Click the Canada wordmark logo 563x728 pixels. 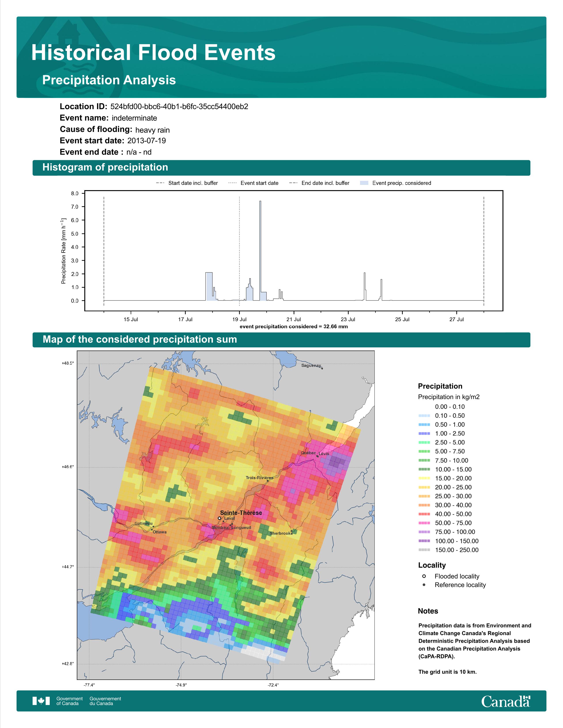coord(506,701)
